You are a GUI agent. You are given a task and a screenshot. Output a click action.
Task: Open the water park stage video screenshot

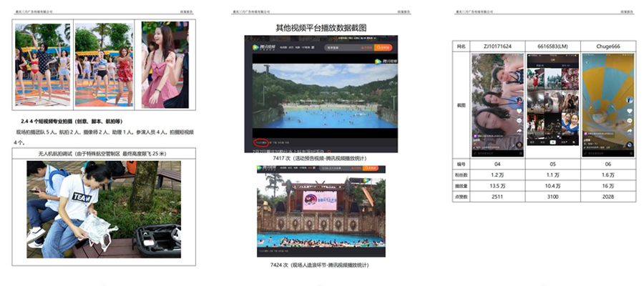tap(321, 212)
